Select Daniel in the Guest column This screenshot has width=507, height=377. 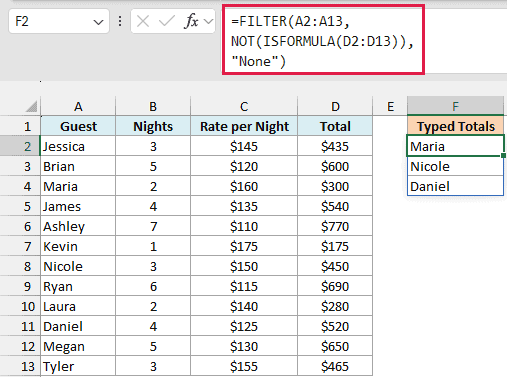point(78,326)
